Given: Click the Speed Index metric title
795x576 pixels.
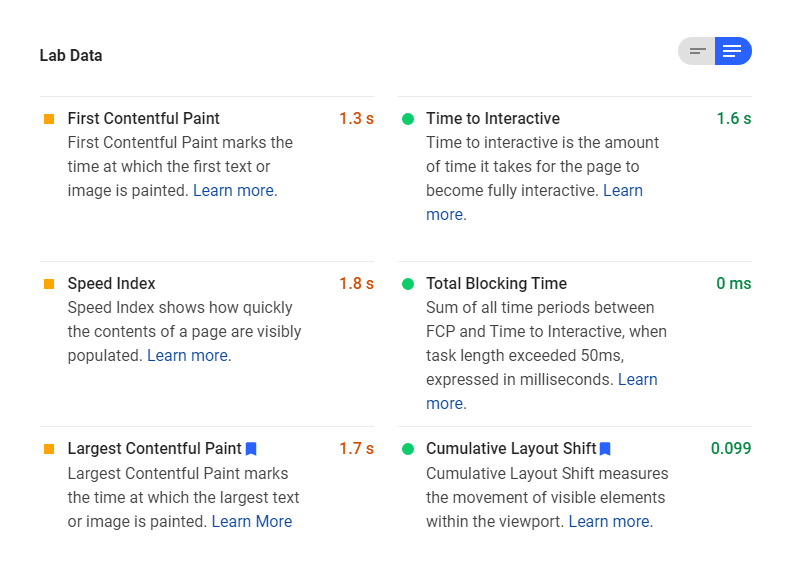Looking at the screenshot, I should point(112,283).
